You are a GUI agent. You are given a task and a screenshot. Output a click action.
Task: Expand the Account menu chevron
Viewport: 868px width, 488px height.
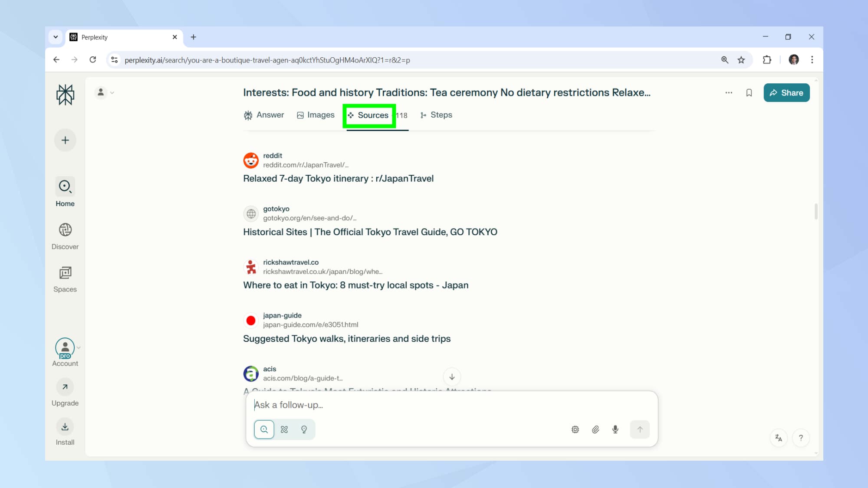(79, 347)
